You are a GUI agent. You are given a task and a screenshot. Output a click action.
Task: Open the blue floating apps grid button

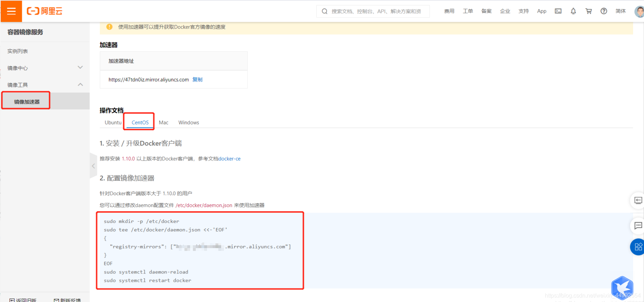(x=638, y=247)
